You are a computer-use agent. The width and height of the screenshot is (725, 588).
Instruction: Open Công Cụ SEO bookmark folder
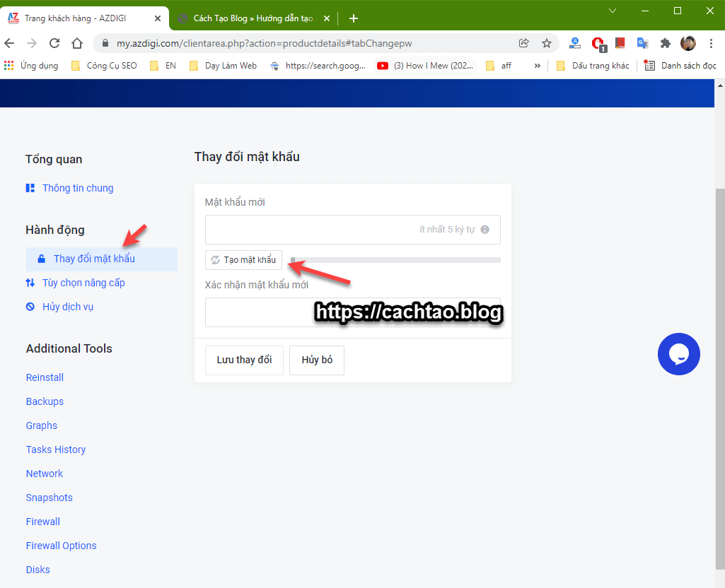[104, 66]
